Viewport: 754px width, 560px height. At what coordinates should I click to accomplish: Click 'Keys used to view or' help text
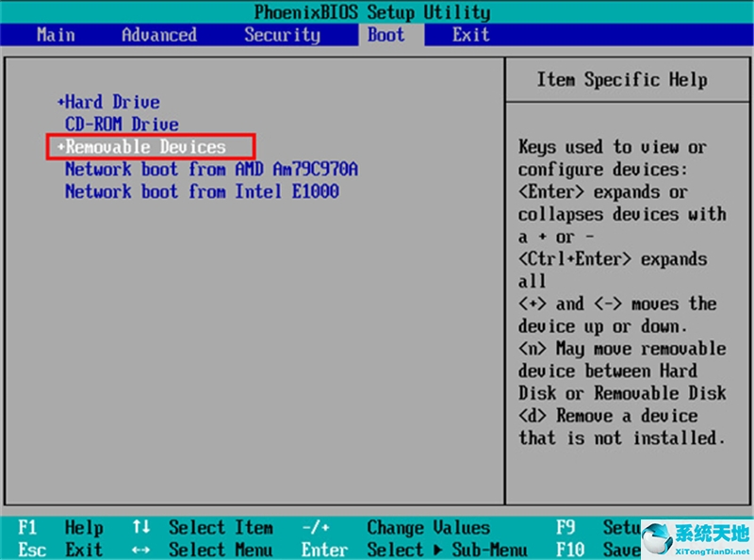coord(613,147)
